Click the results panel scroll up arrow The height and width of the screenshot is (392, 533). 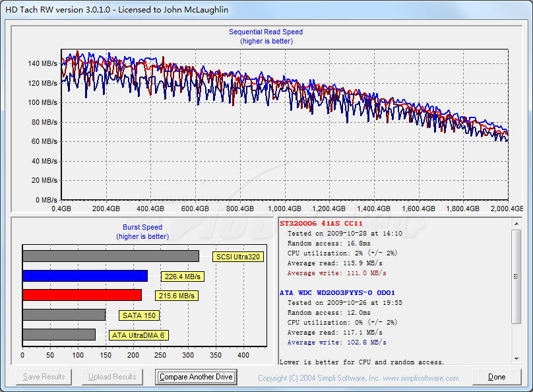point(517,224)
